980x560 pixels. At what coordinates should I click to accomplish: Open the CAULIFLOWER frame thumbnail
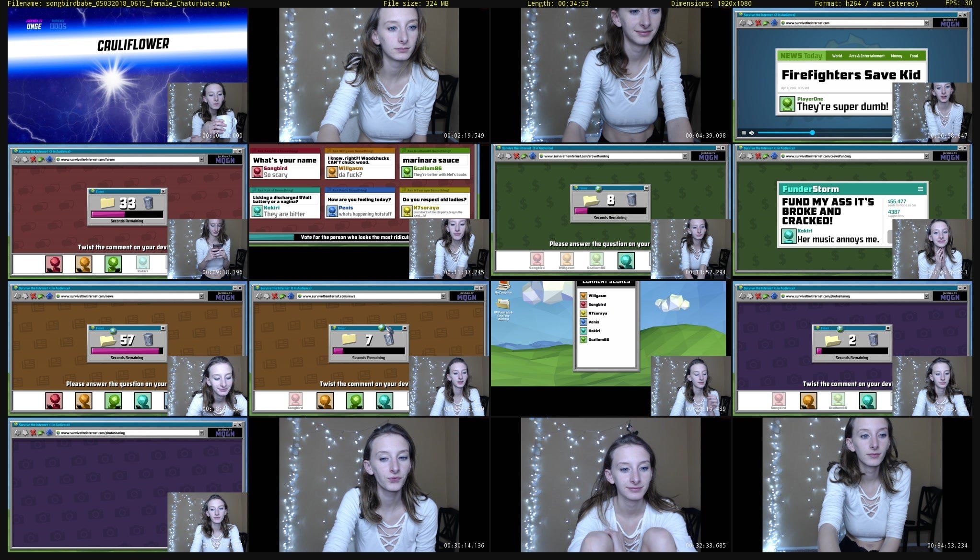[128, 75]
